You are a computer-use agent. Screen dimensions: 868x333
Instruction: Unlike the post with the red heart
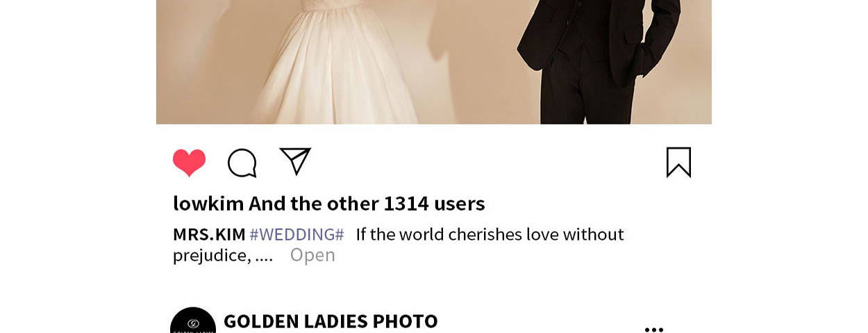pos(189,163)
